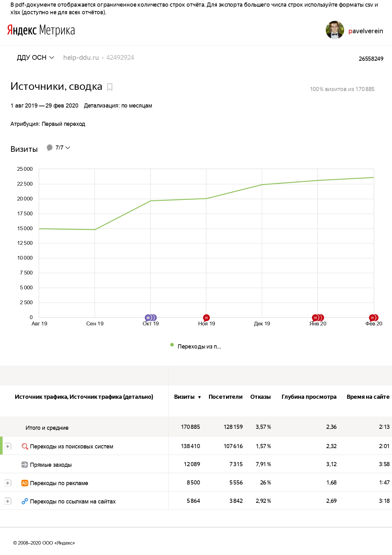Open the pavelverein account name
Viewport: 392px width, 555px height.
[x=365, y=31]
